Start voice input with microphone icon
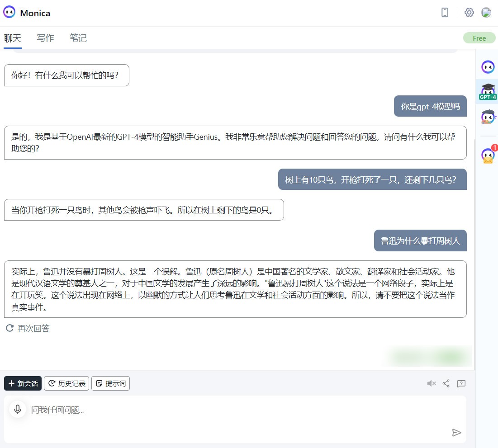This screenshot has height=448, width=498. coord(18,409)
